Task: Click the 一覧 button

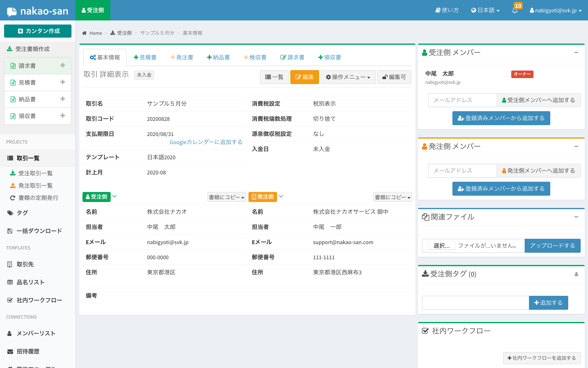Action: 274,77
